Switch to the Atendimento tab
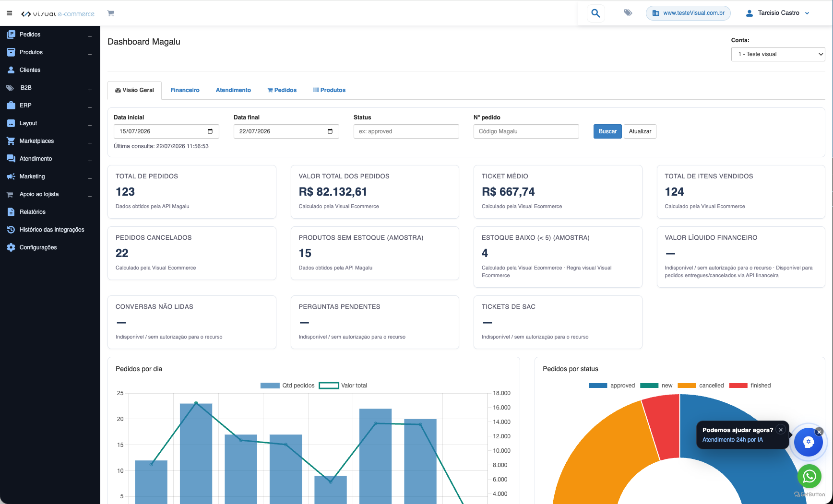This screenshot has height=504, width=833. pyautogui.click(x=233, y=90)
